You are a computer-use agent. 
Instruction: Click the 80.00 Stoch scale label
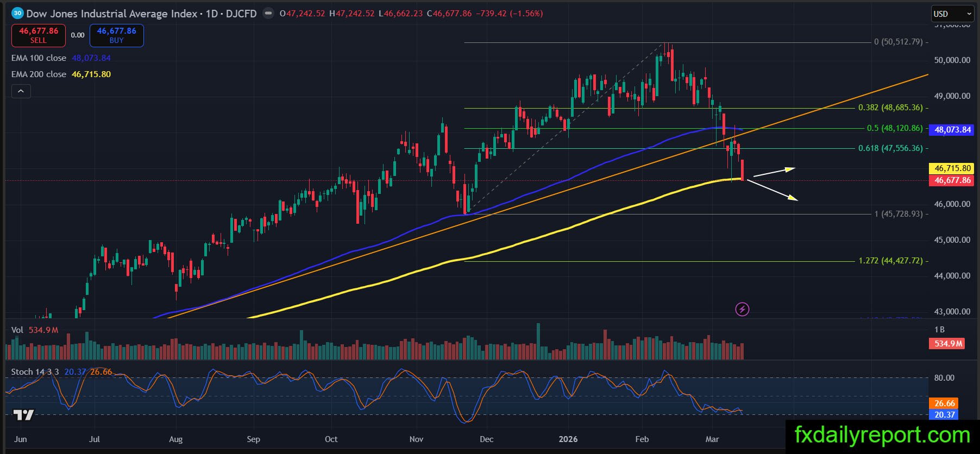(x=944, y=378)
